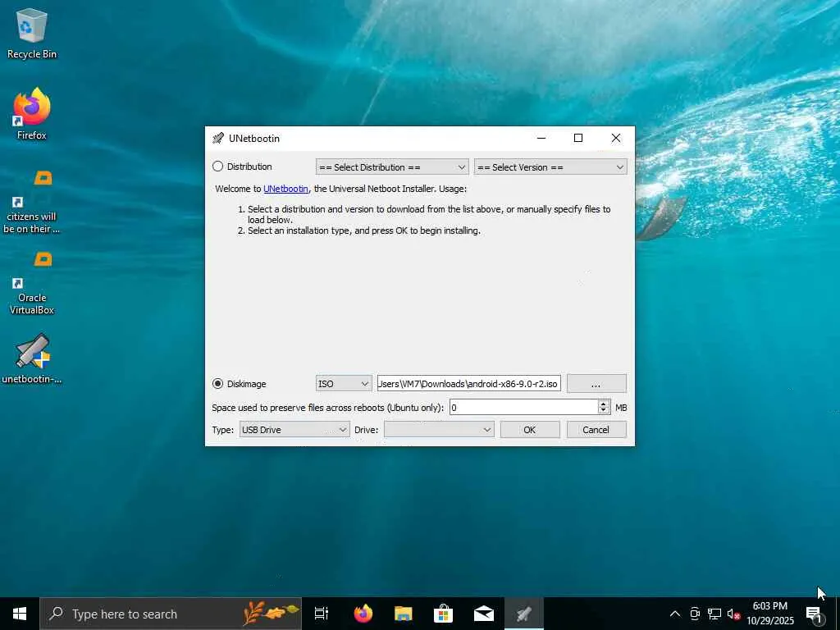This screenshot has width=840, height=630.
Task: Click the muted volume tray icon
Action: point(733,614)
